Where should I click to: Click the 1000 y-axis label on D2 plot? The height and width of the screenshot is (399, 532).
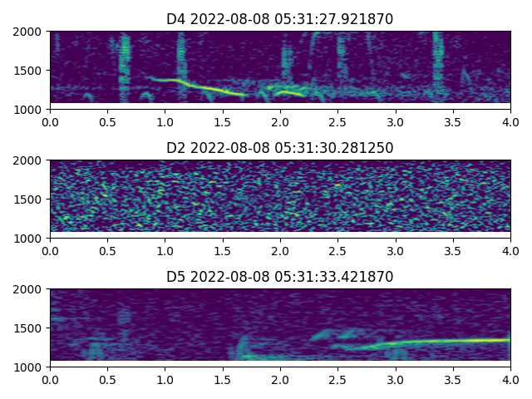click(31, 239)
